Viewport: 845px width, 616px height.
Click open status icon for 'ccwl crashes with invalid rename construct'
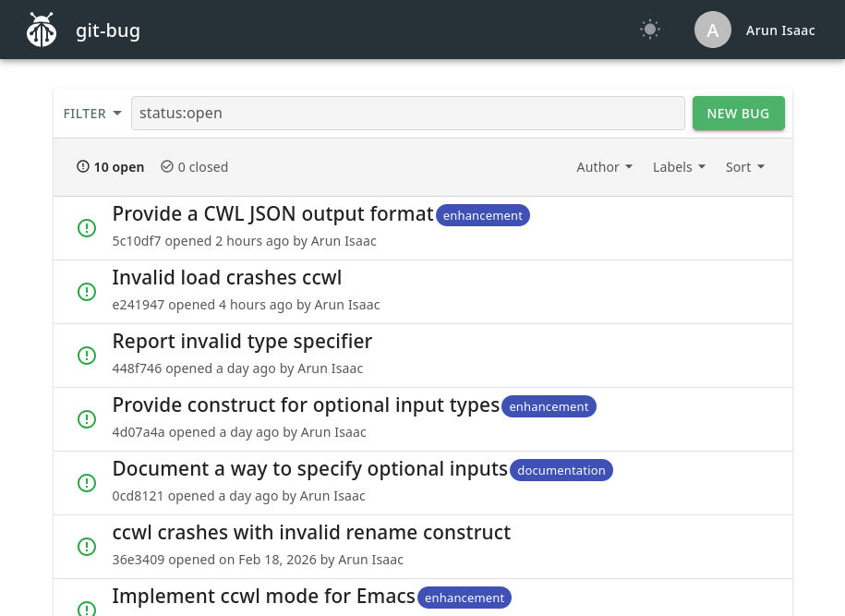(87, 547)
